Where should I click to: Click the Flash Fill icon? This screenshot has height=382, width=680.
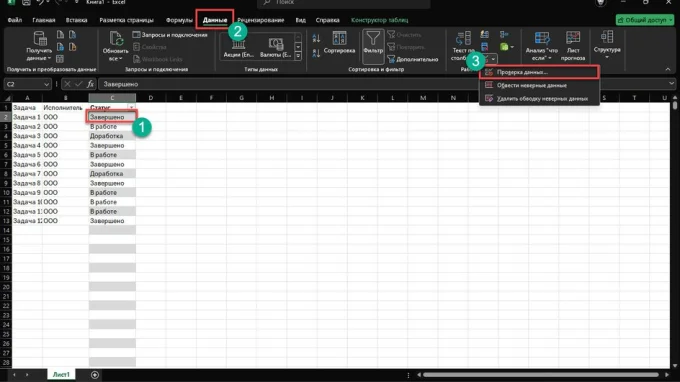click(x=484, y=34)
